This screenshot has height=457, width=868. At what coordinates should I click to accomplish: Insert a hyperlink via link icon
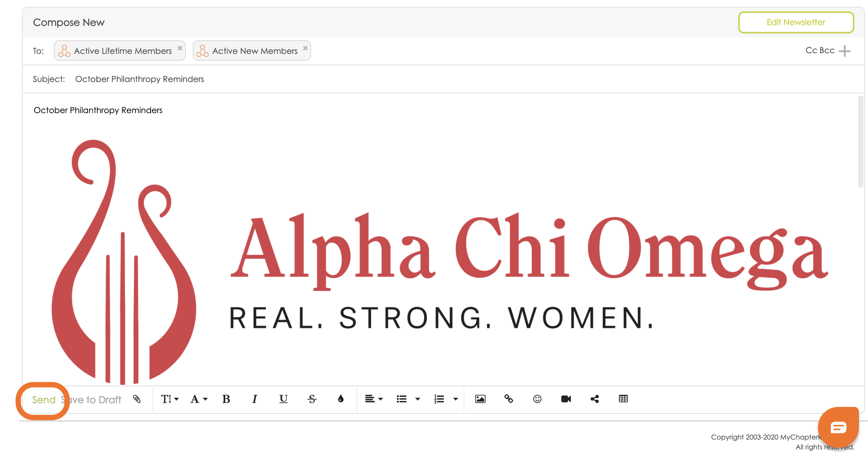(x=508, y=399)
